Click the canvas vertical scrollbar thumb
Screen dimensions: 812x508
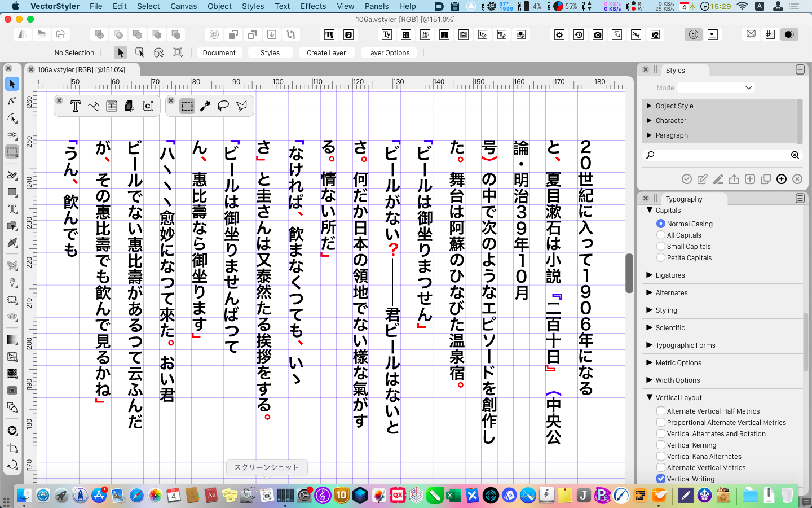click(x=629, y=273)
